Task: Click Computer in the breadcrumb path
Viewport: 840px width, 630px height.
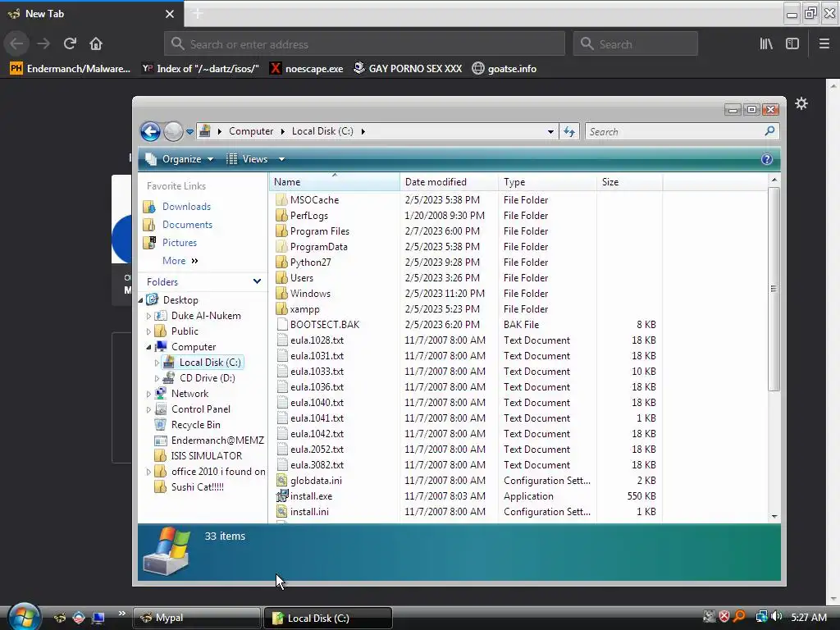Action: pyautogui.click(x=251, y=131)
